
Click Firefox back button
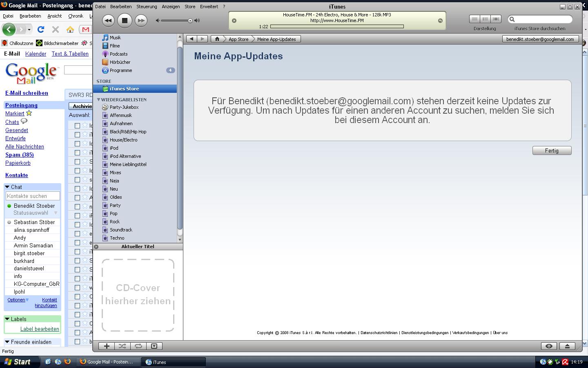pos(9,29)
